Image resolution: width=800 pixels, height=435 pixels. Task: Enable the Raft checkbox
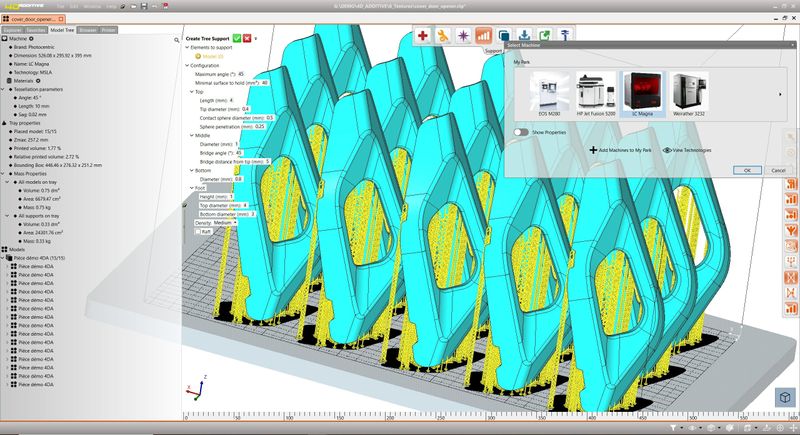tap(197, 231)
